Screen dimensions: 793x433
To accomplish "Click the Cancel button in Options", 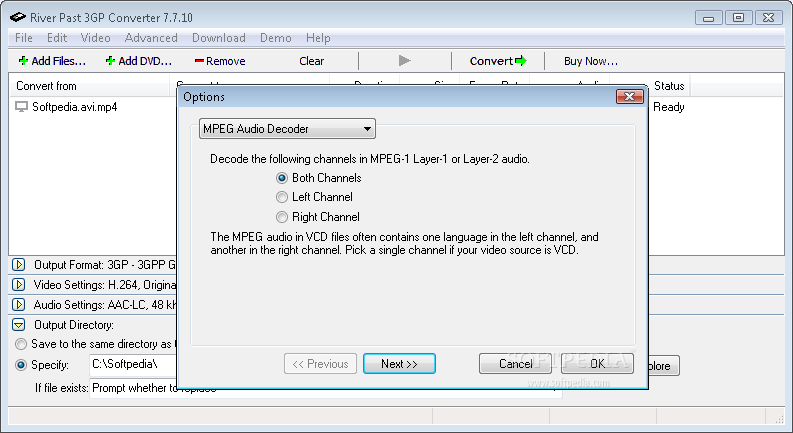I will click(515, 364).
